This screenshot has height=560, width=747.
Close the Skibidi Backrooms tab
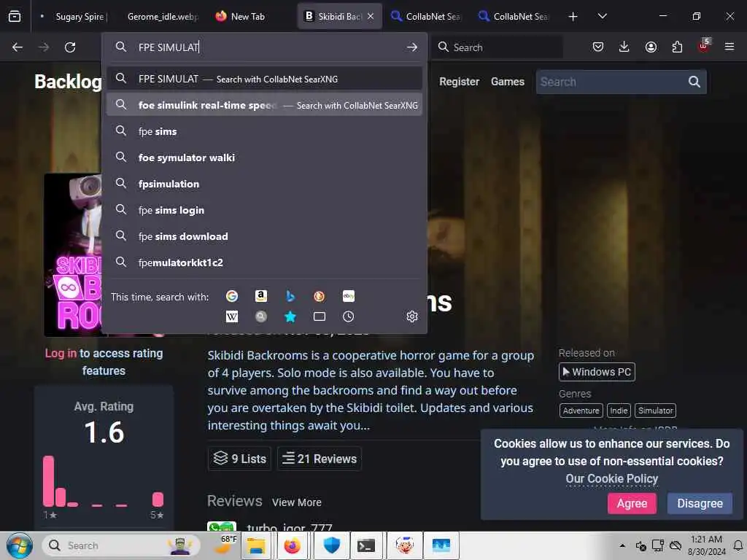click(371, 17)
